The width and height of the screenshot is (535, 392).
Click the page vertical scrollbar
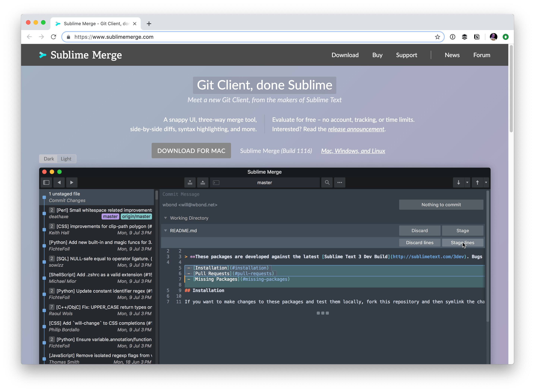point(511,89)
